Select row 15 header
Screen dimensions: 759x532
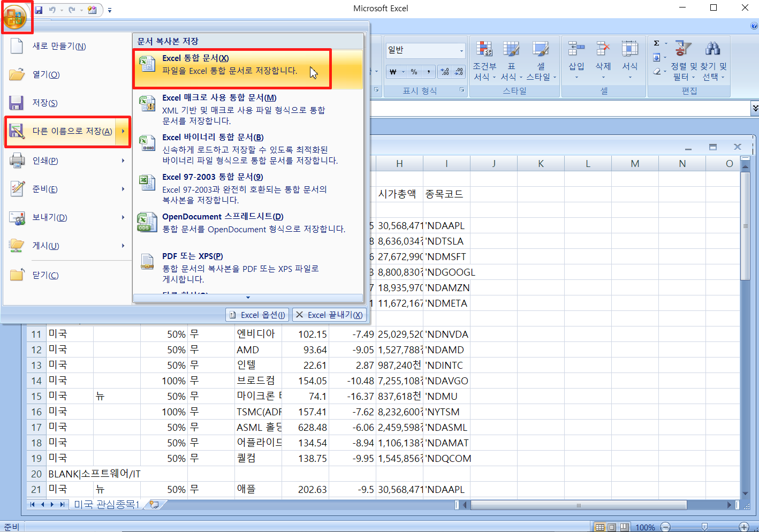pyautogui.click(x=36, y=397)
